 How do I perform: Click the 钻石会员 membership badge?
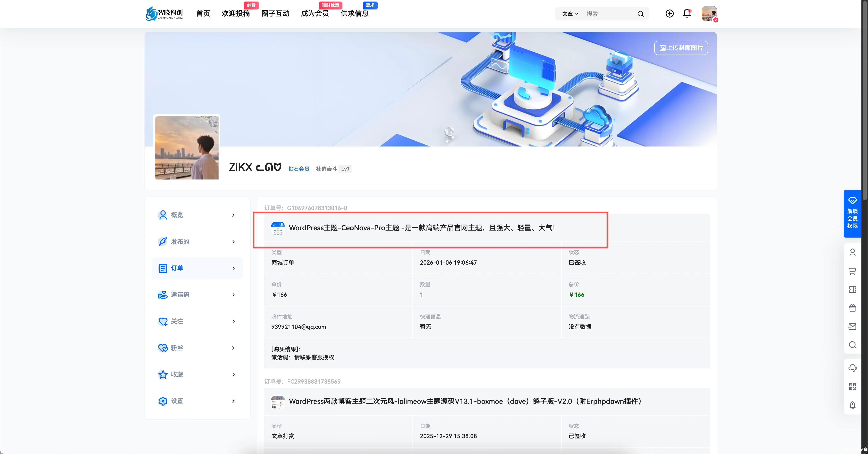pos(299,169)
